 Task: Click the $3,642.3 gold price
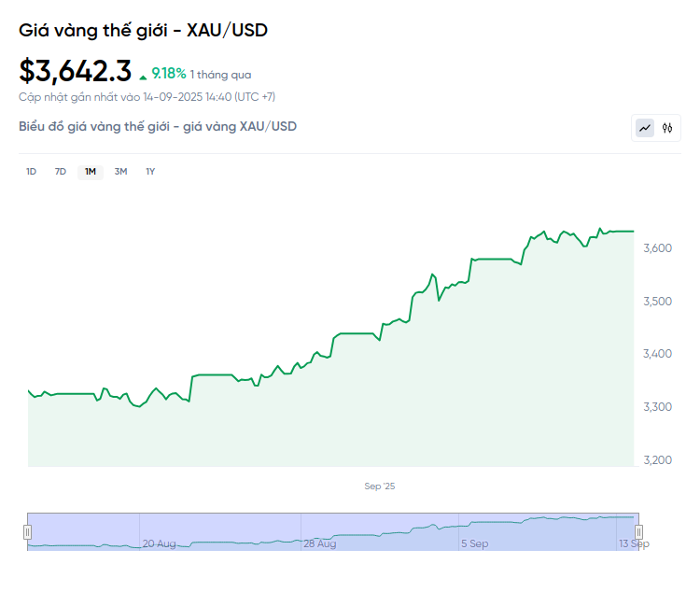tap(76, 71)
